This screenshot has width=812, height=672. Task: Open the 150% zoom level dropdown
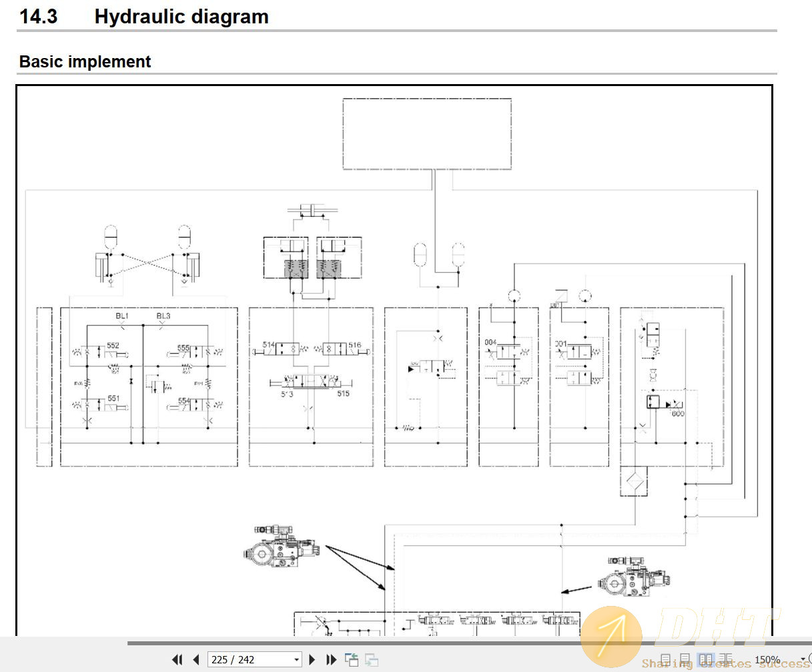point(803,659)
